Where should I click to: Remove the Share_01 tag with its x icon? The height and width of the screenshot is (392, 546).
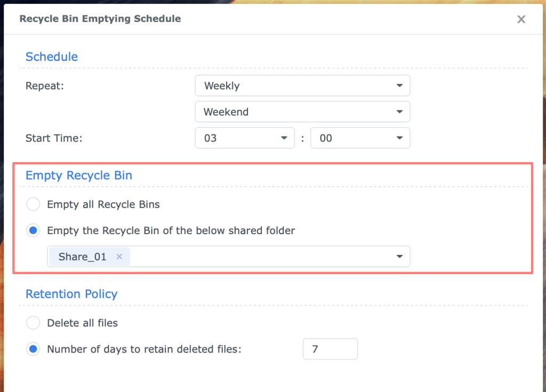coord(119,257)
